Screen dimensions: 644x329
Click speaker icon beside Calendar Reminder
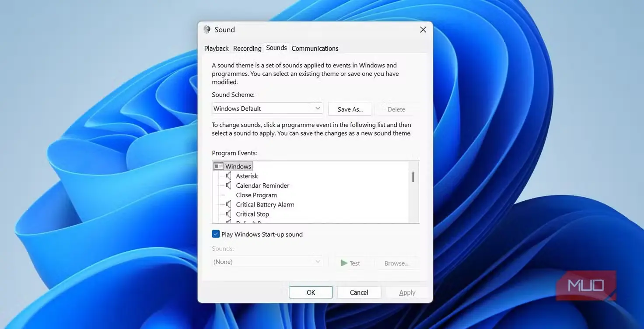[x=228, y=185]
